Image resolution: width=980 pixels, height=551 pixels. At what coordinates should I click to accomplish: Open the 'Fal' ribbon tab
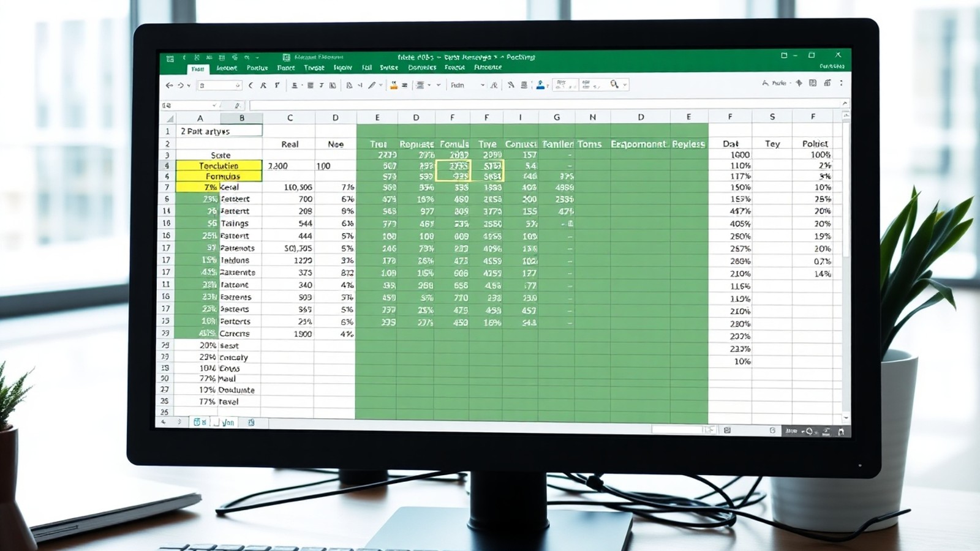point(367,68)
